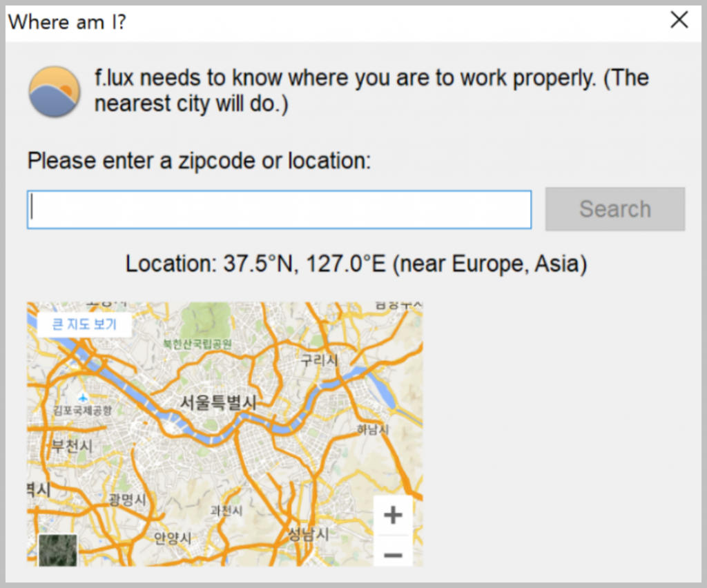Image resolution: width=707 pixels, height=588 pixels.
Task: Zoom in the map with plus button
Action: point(393,515)
